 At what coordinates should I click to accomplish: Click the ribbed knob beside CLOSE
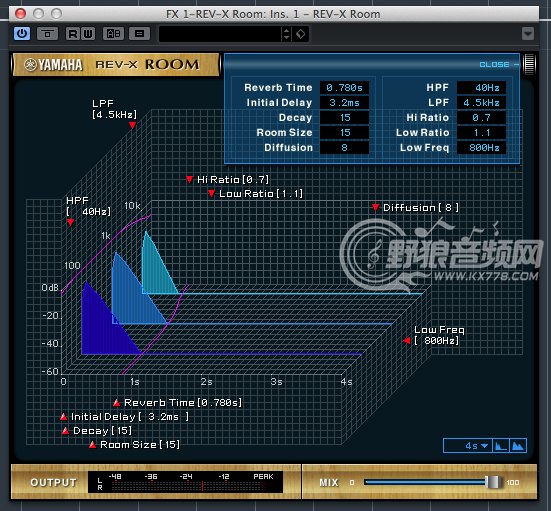click(529, 64)
